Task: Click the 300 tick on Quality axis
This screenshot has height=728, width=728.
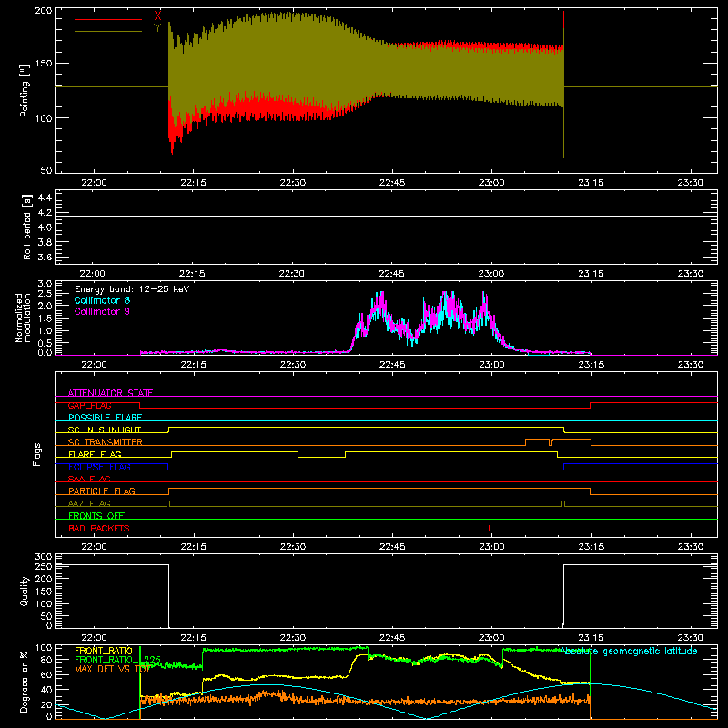Action: (x=43, y=557)
